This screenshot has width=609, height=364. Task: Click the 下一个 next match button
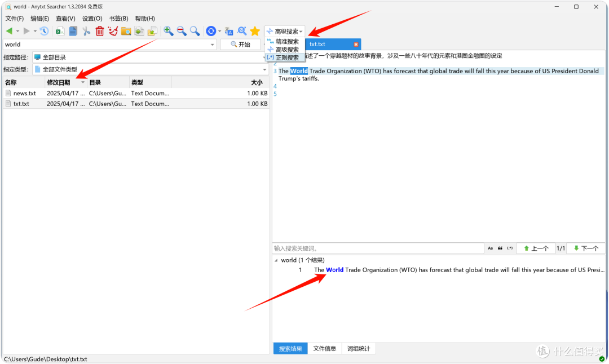[x=586, y=248]
